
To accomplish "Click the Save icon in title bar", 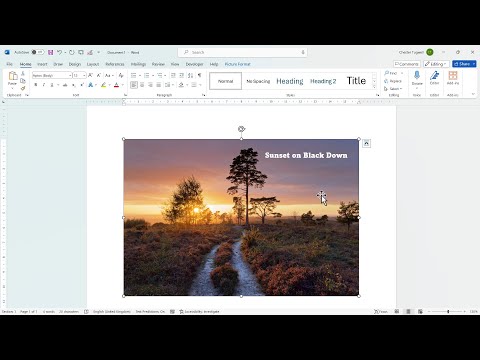I will point(51,52).
